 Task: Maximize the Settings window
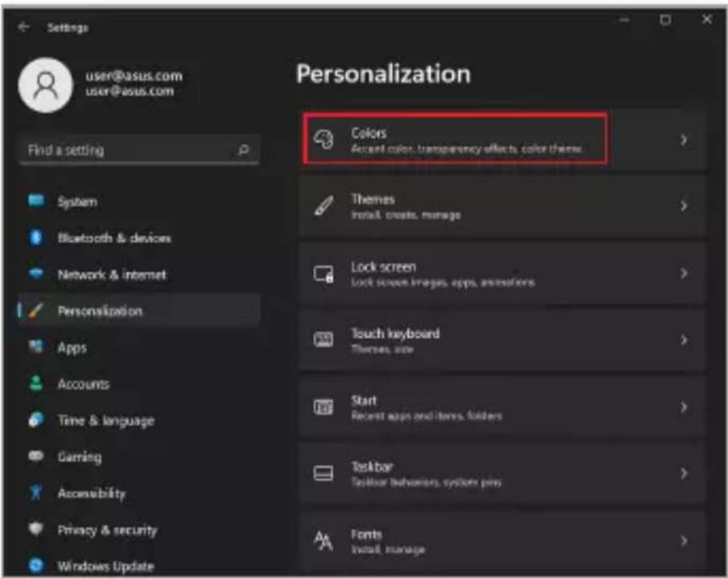coord(665,20)
